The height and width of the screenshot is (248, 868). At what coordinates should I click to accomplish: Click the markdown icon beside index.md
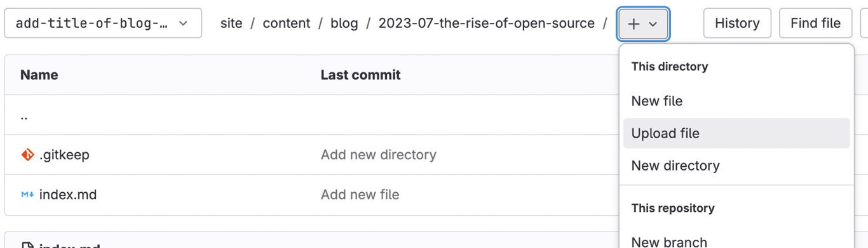click(x=27, y=195)
